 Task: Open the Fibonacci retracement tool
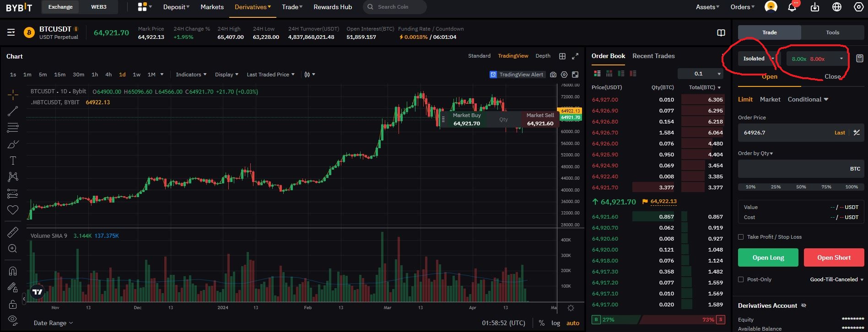(13, 128)
